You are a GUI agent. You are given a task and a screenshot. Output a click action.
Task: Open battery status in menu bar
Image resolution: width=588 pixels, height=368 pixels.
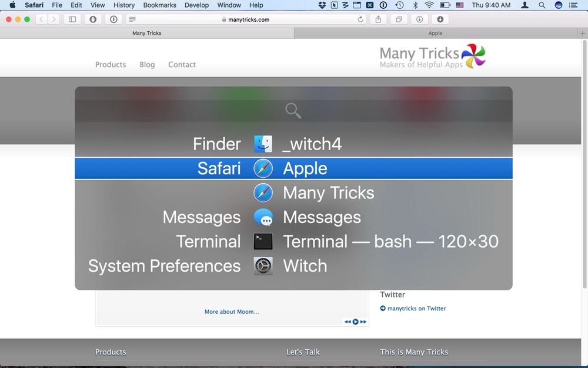coord(445,5)
